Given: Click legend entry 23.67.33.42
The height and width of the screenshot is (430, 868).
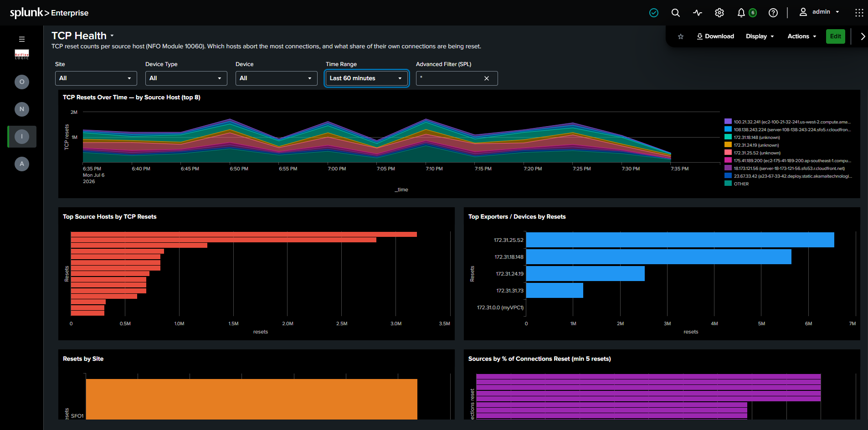Looking at the screenshot, I should 793,176.
